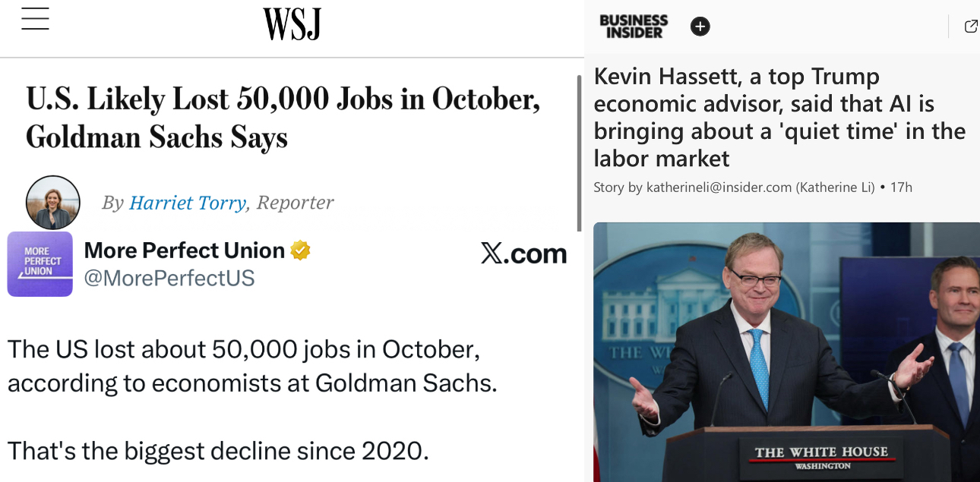Open the Harriet Torry author link
Viewport: 980px width, 482px height.
[188, 203]
